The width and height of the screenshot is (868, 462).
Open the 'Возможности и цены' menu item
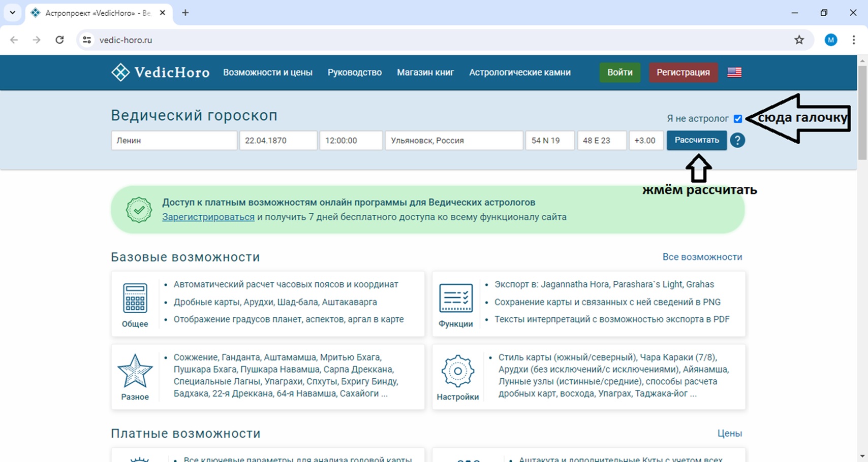[x=267, y=72]
